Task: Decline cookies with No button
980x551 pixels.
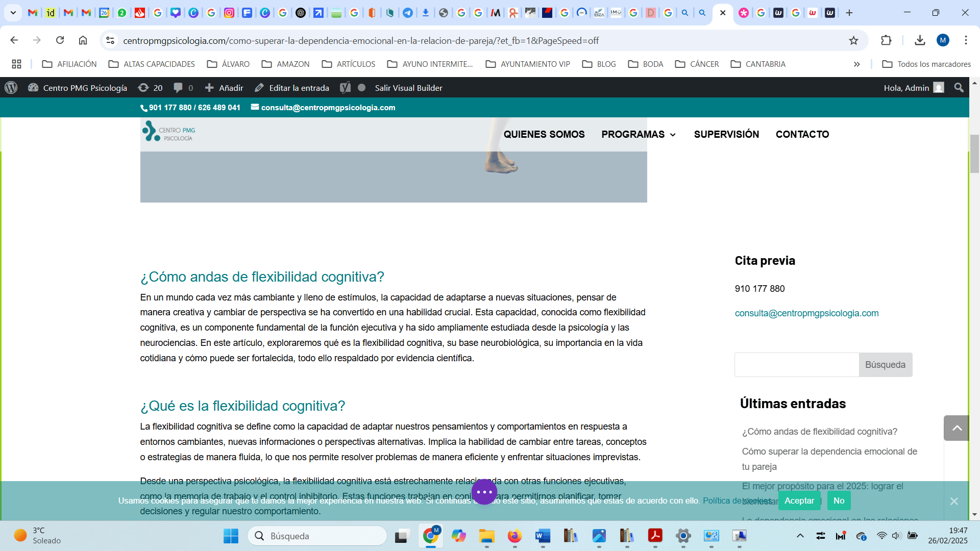Action: click(x=839, y=500)
